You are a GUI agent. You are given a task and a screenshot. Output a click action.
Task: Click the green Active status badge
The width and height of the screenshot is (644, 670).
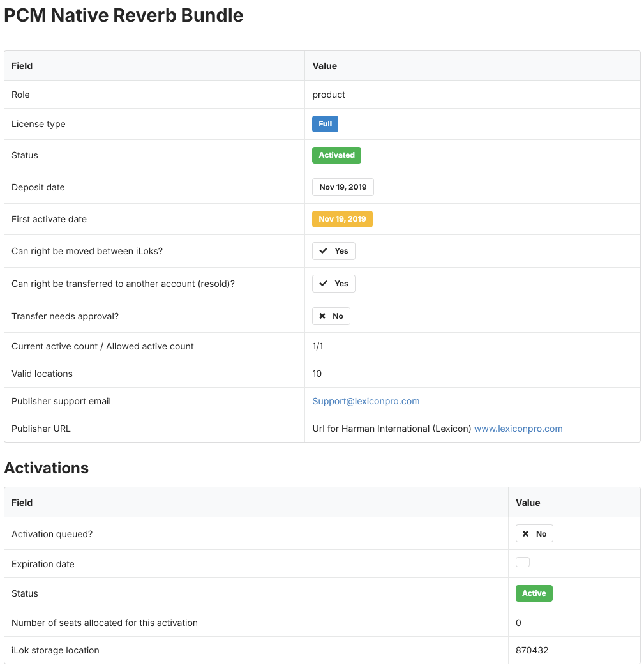(x=534, y=593)
